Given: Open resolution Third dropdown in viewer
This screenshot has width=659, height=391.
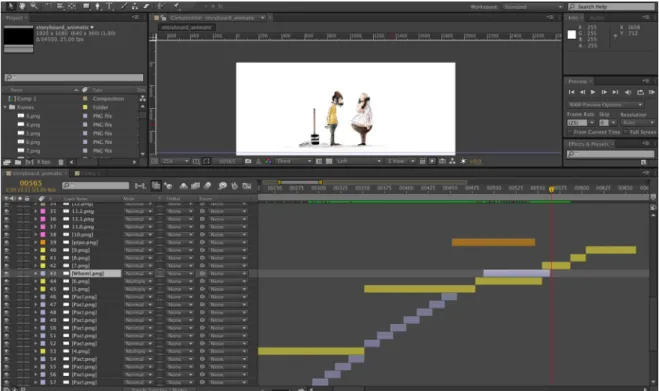Looking at the screenshot, I should click(294, 161).
